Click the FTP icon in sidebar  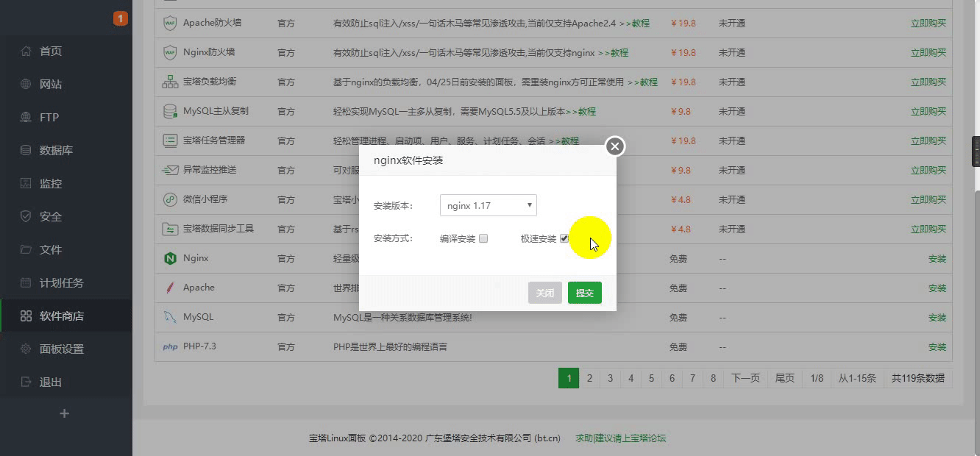pos(26,118)
